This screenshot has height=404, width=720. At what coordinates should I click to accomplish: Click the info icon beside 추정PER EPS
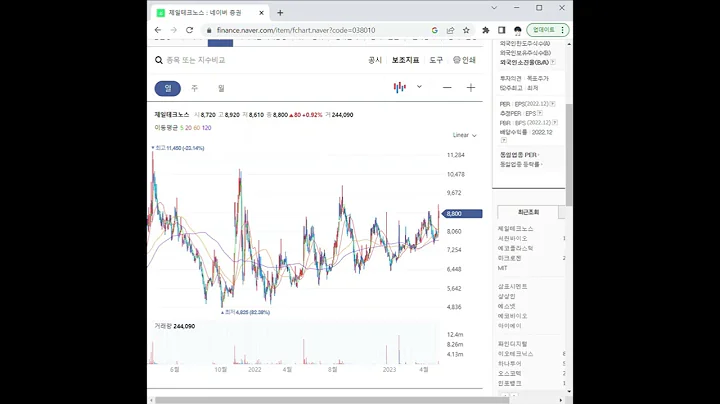540,113
